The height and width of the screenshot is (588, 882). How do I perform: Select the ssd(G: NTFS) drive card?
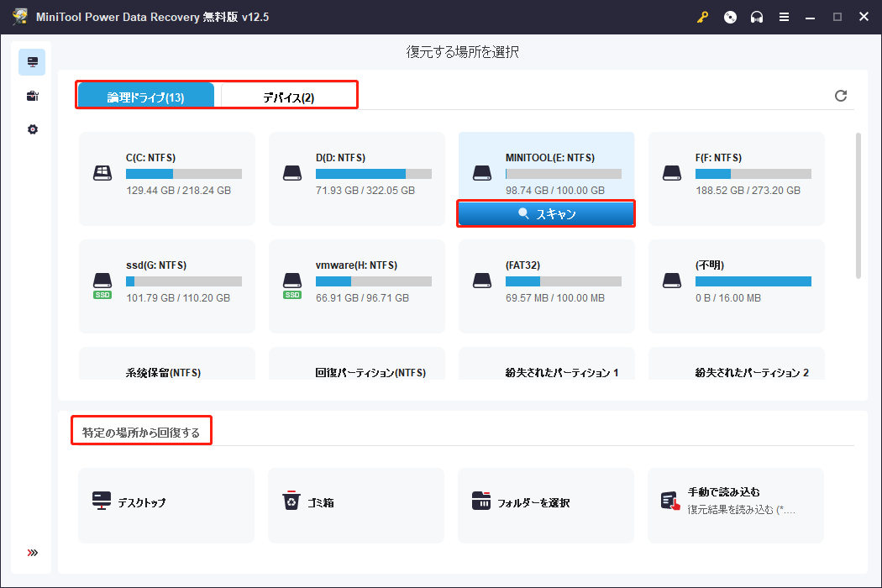click(167, 286)
